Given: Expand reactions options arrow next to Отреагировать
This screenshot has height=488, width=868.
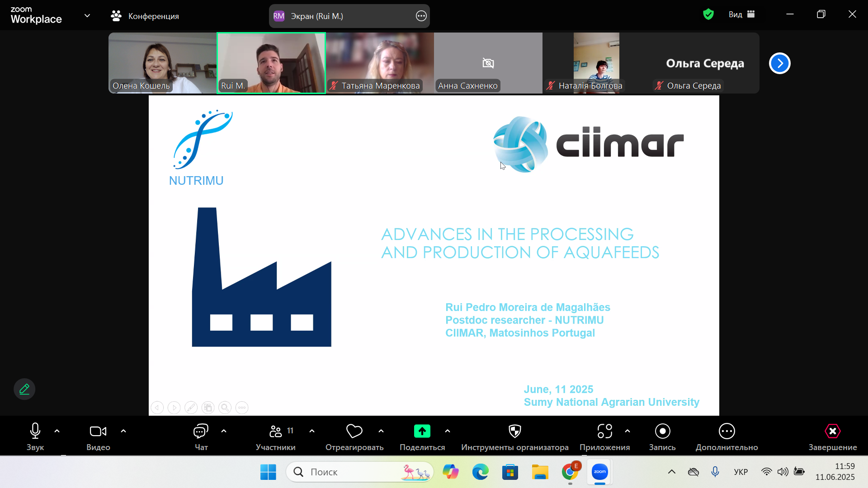Looking at the screenshot, I should (381, 431).
